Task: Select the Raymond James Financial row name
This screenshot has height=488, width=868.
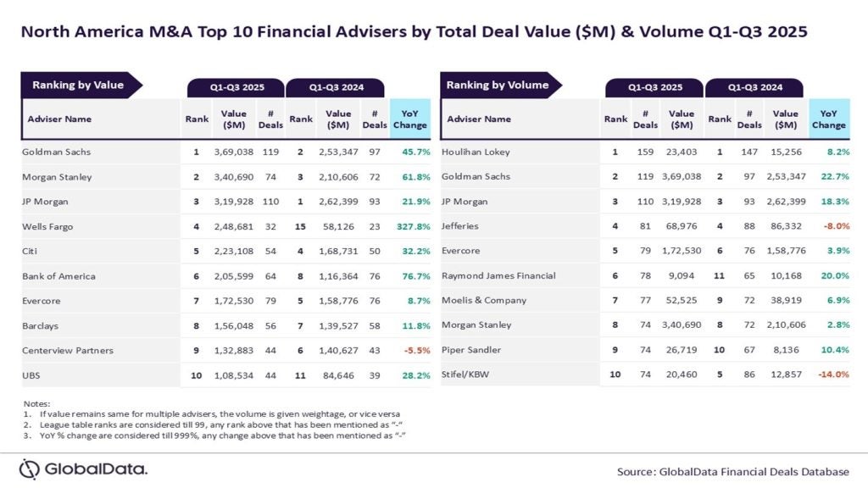Action: [x=498, y=276]
